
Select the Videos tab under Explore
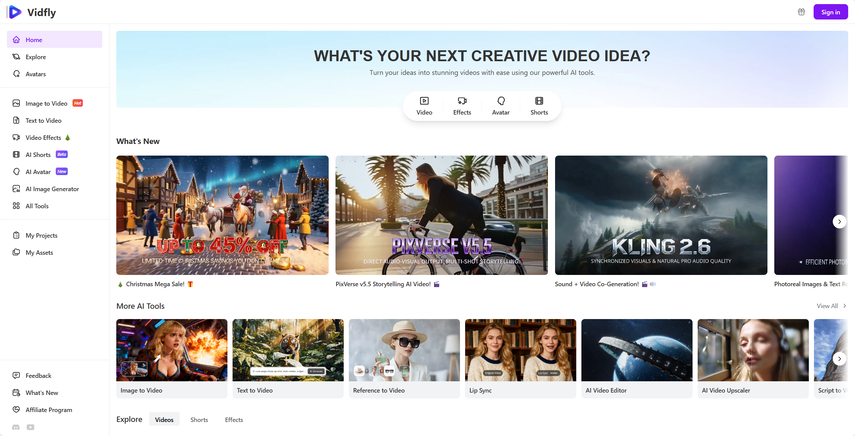point(164,420)
